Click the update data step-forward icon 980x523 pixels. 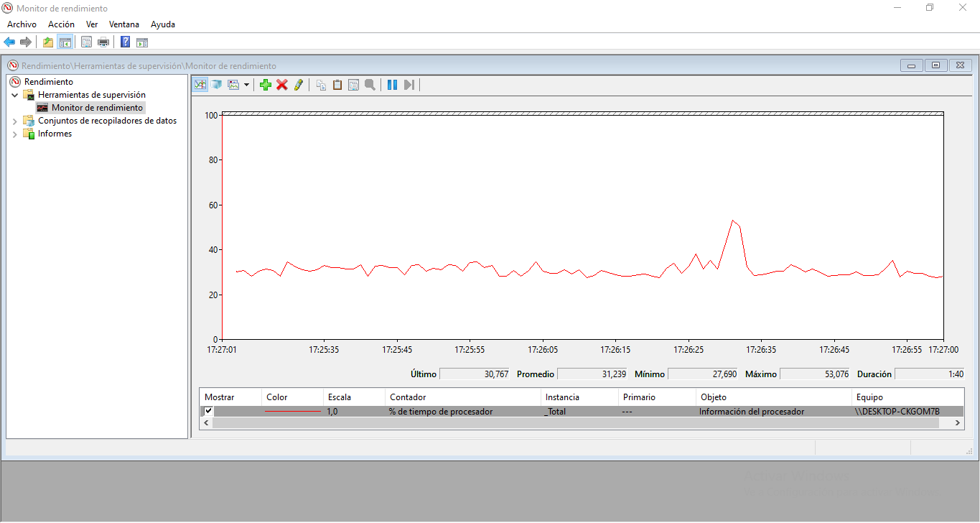point(409,85)
